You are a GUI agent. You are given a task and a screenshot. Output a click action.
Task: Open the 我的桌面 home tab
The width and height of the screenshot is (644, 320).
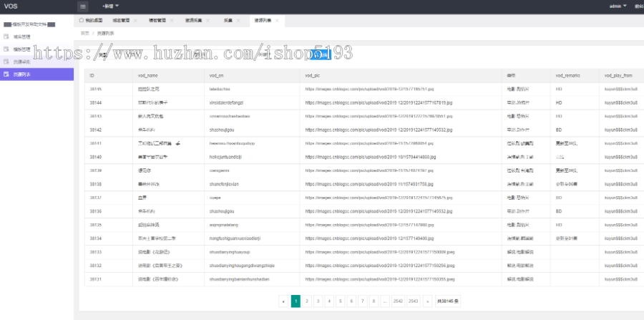pos(89,20)
